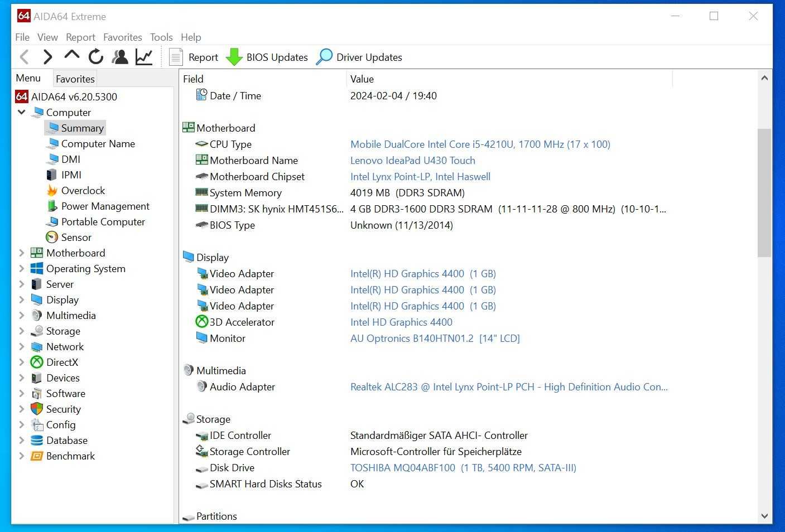This screenshot has width=785, height=532.
Task: Click the Network icon in tree
Action: coord(37,346)
